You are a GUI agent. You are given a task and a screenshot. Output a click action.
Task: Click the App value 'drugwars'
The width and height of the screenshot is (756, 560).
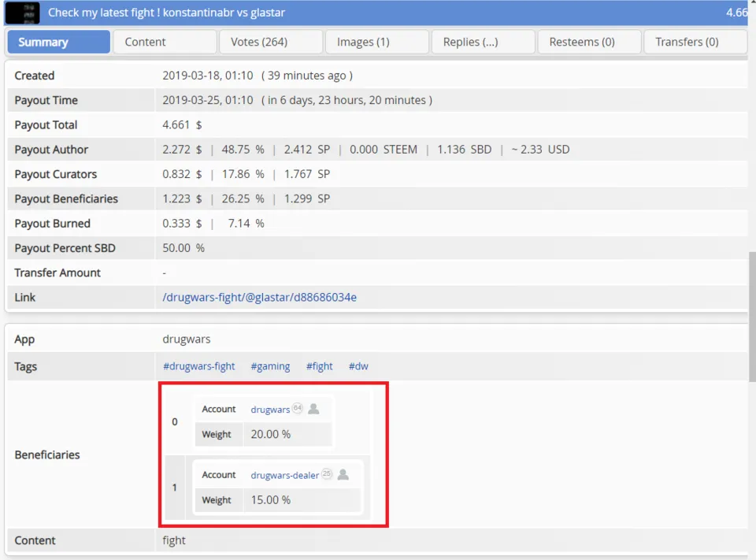coord(186,339)
